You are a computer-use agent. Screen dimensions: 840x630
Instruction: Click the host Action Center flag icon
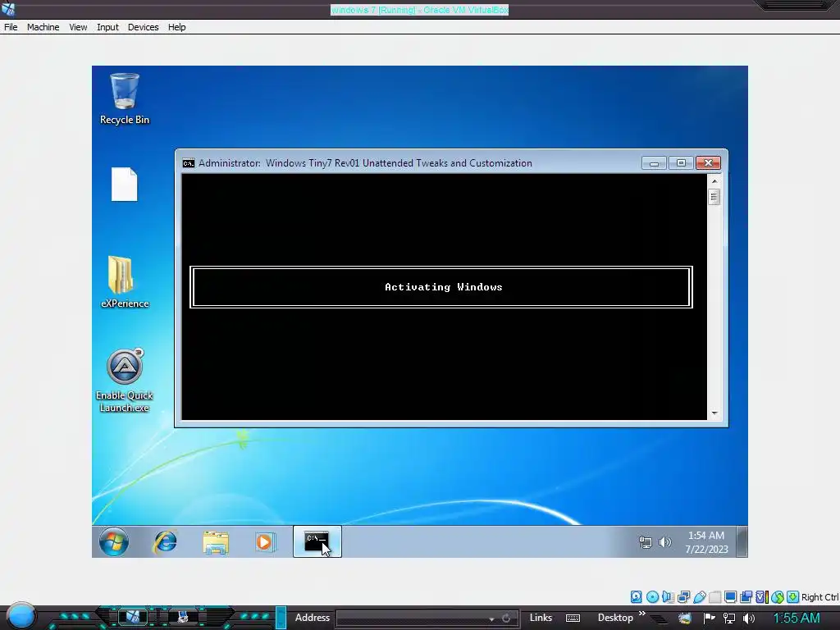coord(710,619)
